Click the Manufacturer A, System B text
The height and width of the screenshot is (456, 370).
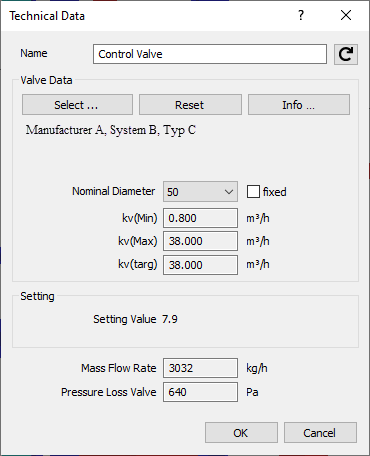pos(111,130)
